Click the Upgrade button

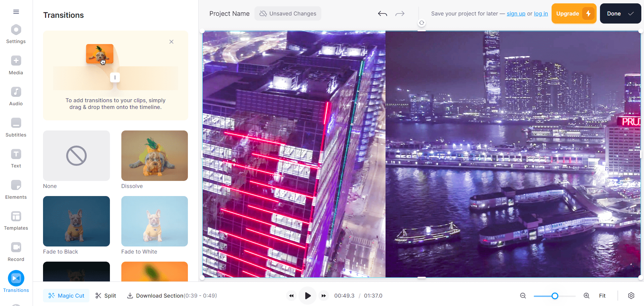coord(573,13)
